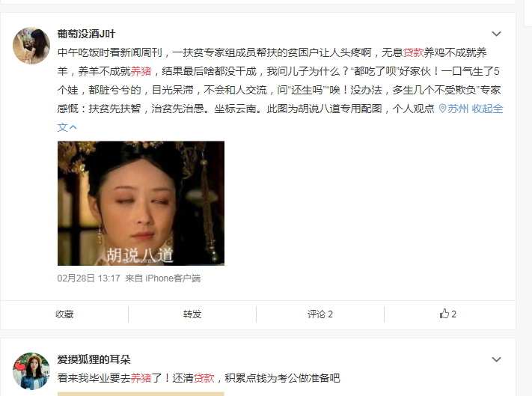Open username 爱摸狐狸的耳朵 profile link

click(x=94, y=359)
